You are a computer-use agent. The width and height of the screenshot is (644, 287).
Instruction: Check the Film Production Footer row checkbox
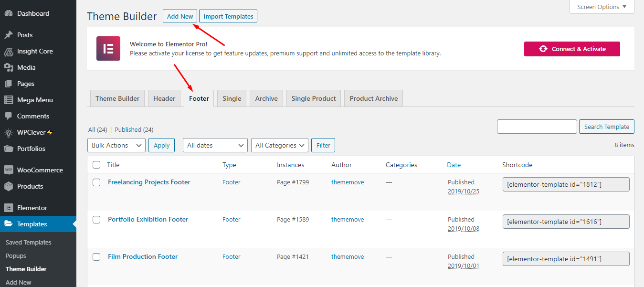(96, 257)
